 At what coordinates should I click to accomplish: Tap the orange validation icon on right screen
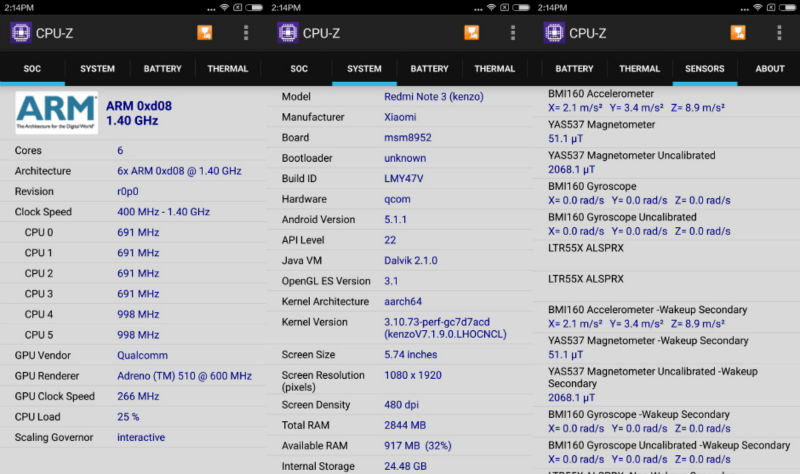pyautogui.click(x=738, y=33)
